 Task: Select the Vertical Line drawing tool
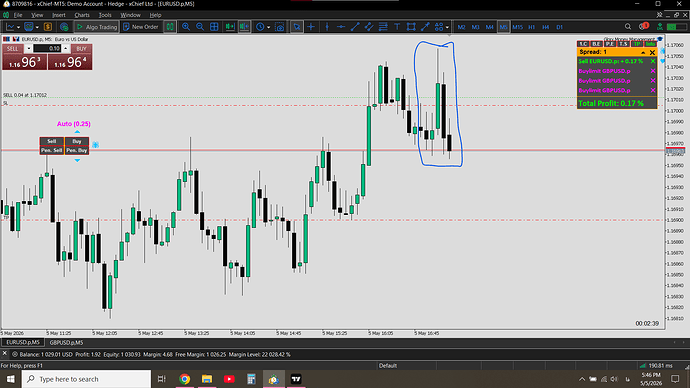tap(327, 27)
